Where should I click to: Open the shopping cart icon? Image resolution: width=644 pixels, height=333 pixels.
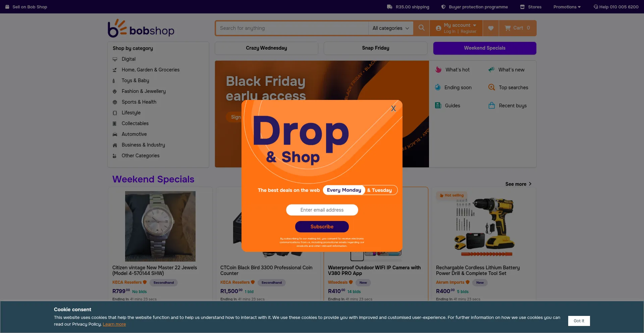[508, 28]
